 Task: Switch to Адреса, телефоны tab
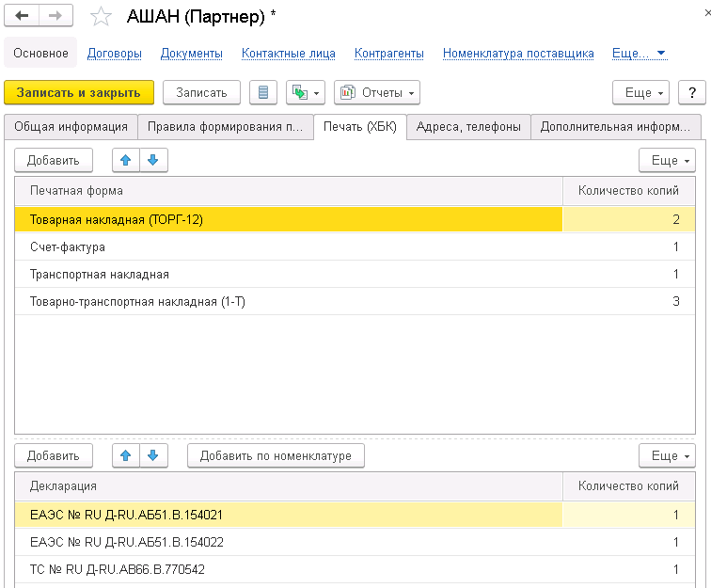point(468,127)
